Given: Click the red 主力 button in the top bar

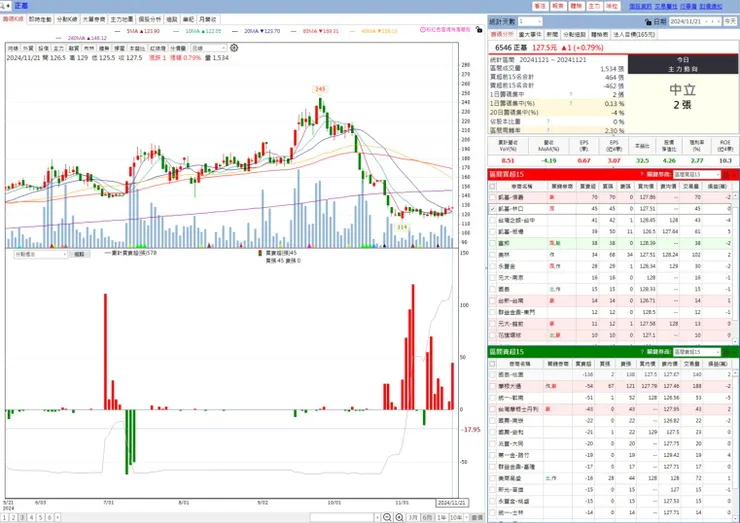Looking at the screenshot, I should pos(594,6).
